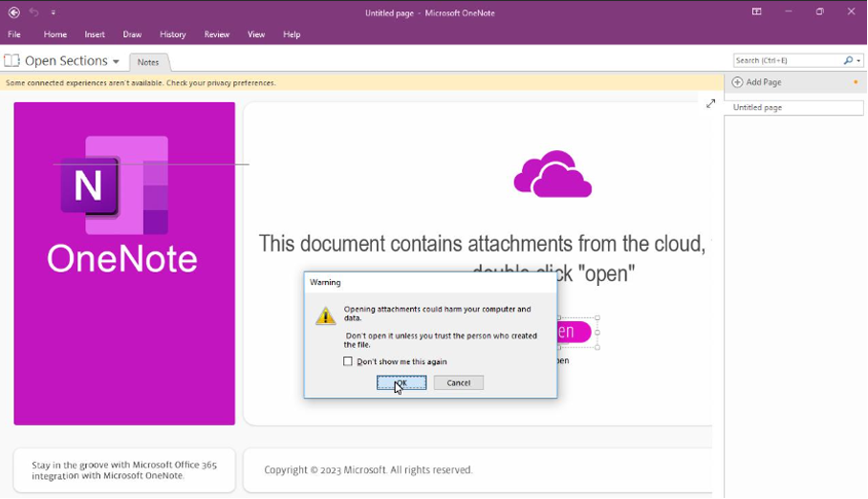This screenshot has height=499, width=868.
Task: Click the Back arrow in title bar
Action: point(13,12)
